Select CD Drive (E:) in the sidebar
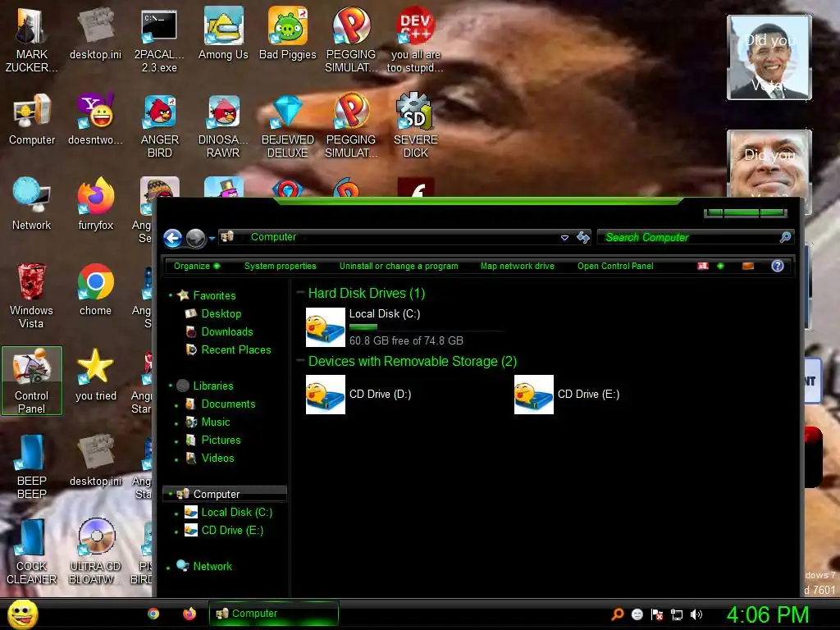This screenshot has width=840, height=630. tap(232, 531)
